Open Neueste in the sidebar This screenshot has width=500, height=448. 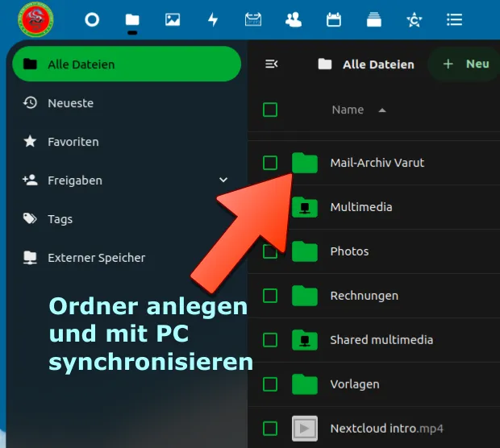pyautogui.click(x=127, y=103)
